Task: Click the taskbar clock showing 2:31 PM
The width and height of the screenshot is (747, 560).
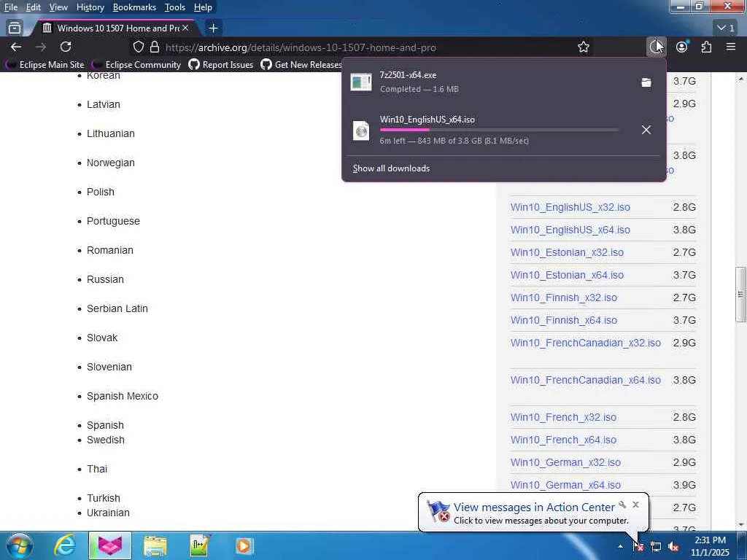Action: coord(710,546)
